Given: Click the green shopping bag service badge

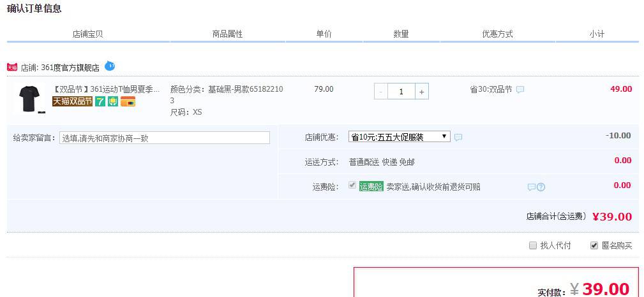Looking at the screenshot, I should pyautogui.click(x=113, y=101).
